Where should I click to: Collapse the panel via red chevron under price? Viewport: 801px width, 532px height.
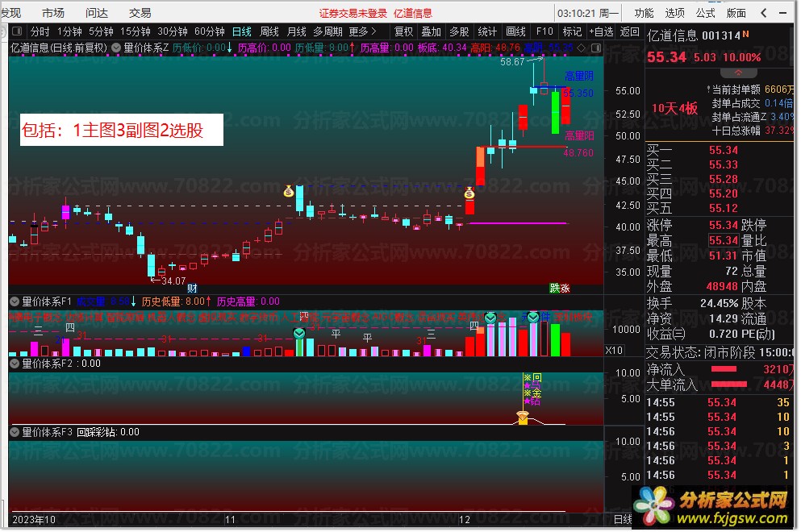pyautogui.click(x=738, y=73)
